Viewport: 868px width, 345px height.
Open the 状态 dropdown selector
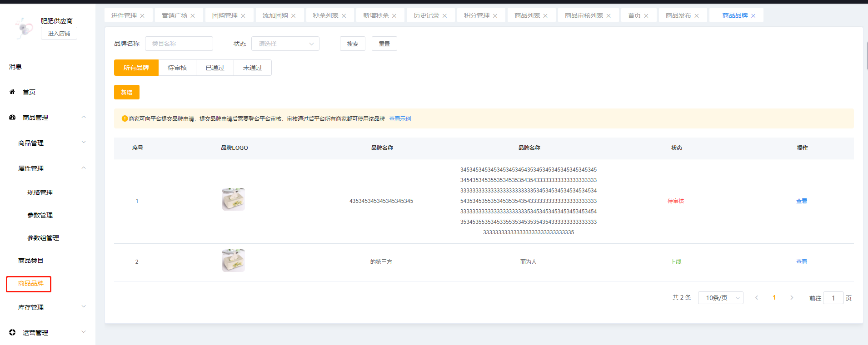(x=285, y=44)
